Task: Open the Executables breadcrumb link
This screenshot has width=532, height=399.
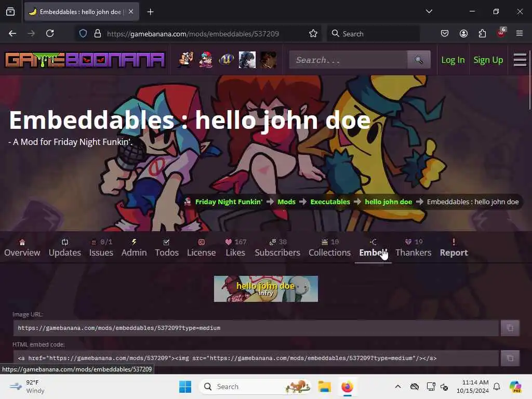Action: coord(330,202)
